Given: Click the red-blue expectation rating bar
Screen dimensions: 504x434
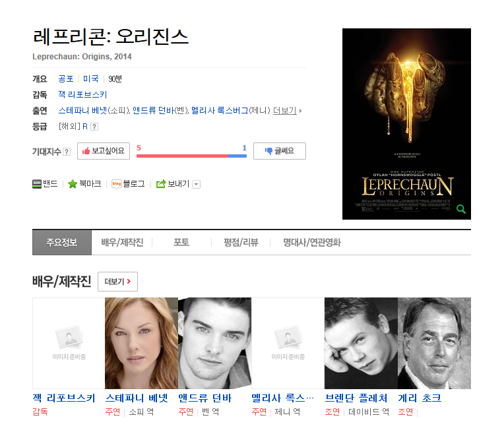Looking at the screenshot, I should (191, 156).
